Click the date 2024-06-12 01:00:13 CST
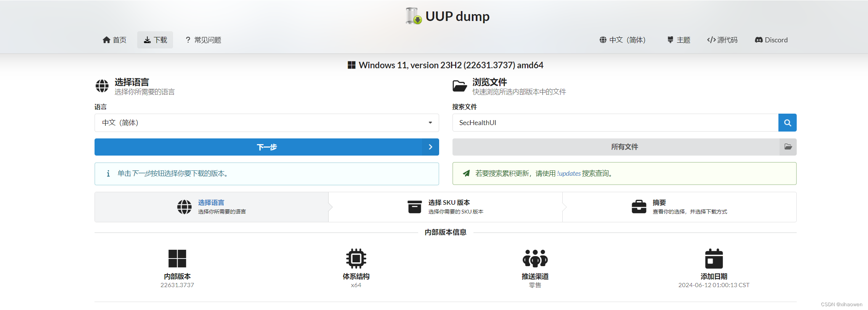This screenshot has height=310, width=868. [714, 285]
